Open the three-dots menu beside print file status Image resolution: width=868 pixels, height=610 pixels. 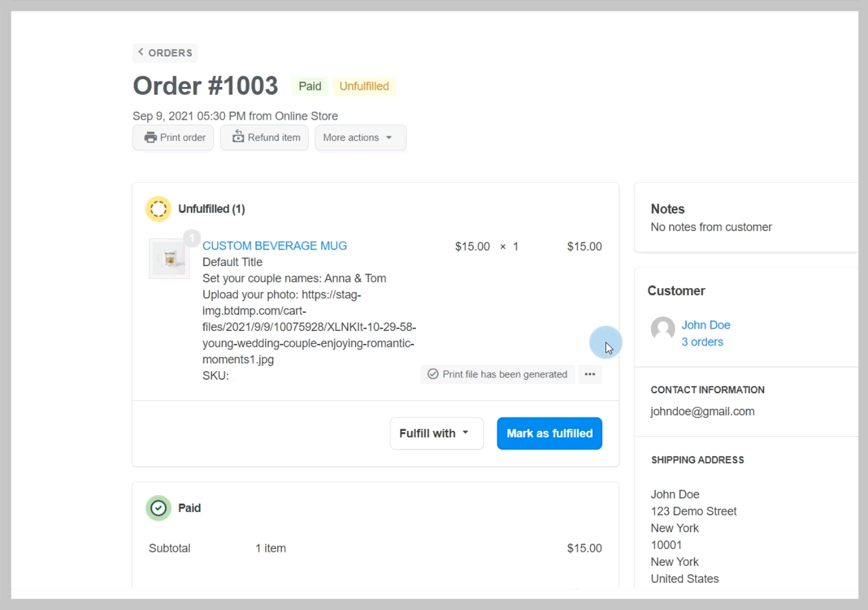point(589,374)
